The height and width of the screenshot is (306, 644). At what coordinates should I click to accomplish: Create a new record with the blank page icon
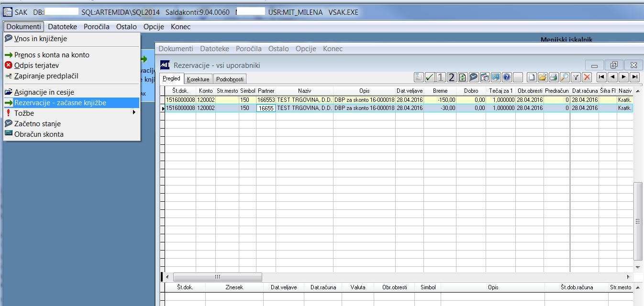[532, 77]
